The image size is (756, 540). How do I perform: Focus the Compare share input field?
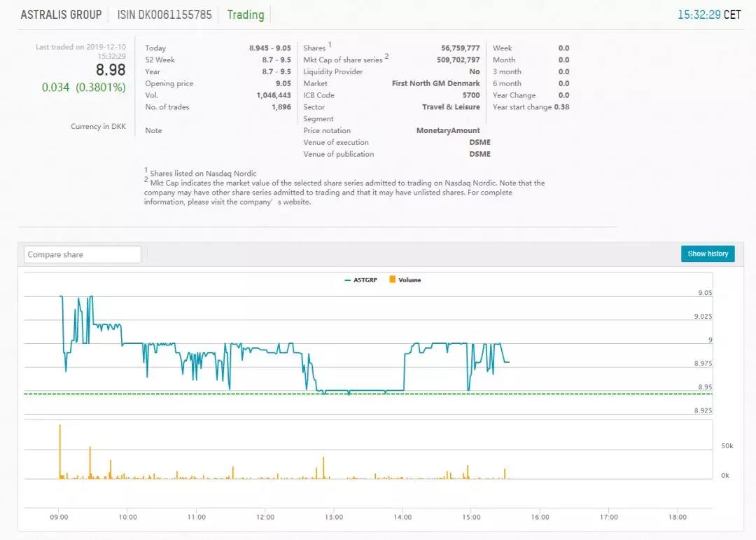click(x=83, y=254)
